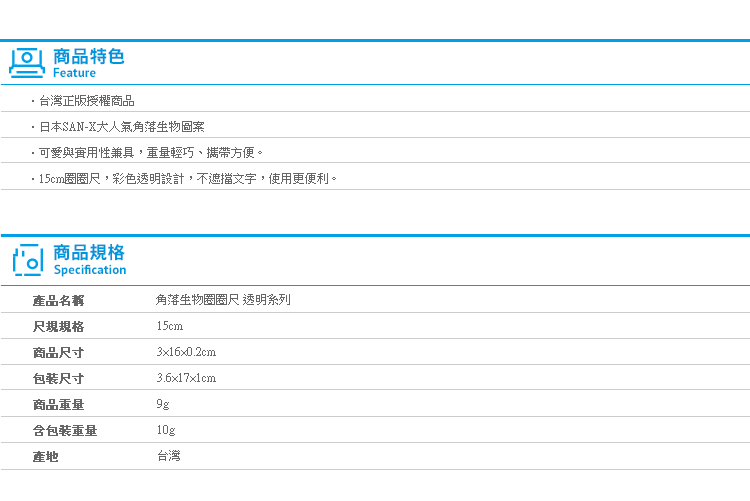This screenshot has width=750, height=501.
Task: Click the 產品名稱 row label
Action: pos(58,301)
